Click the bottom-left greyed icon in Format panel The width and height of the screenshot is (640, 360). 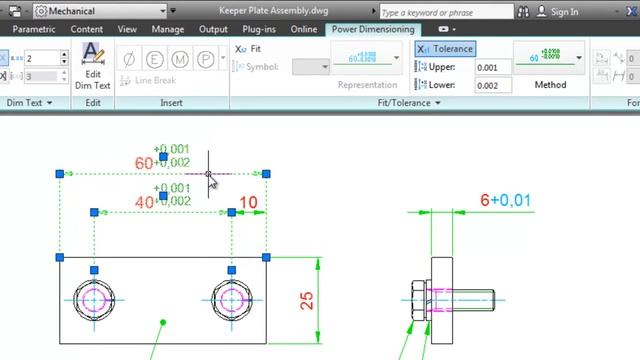pos(602,76)
